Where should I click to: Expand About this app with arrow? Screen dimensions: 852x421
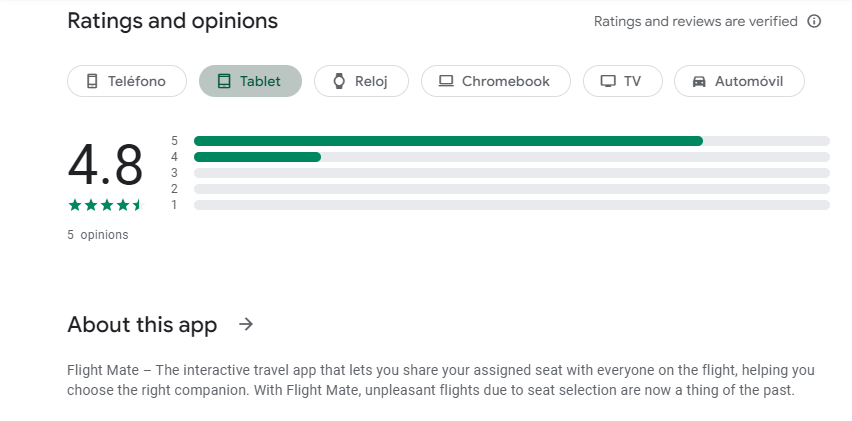[x=246, y=324]
